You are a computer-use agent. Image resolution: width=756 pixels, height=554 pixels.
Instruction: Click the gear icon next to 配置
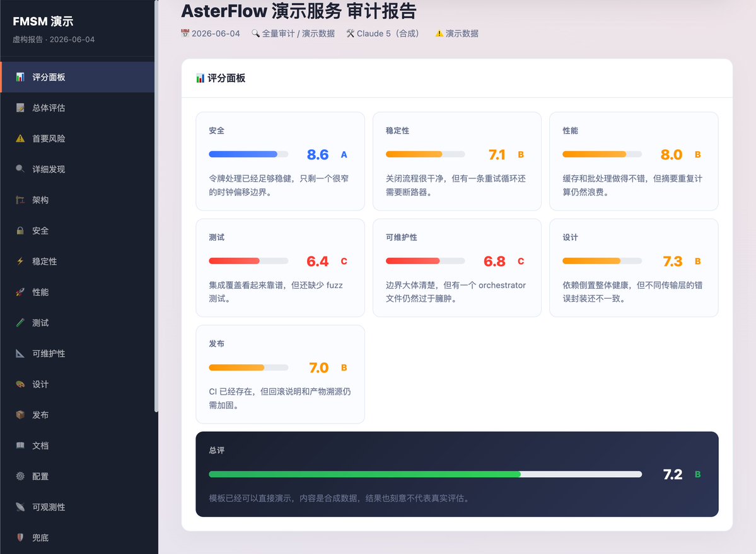coord(20,476)
